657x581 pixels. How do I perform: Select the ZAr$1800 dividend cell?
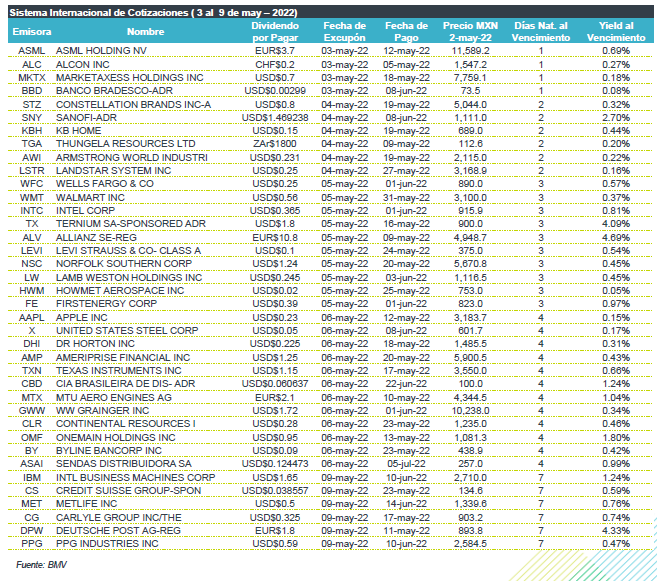(x=275, y=144)
